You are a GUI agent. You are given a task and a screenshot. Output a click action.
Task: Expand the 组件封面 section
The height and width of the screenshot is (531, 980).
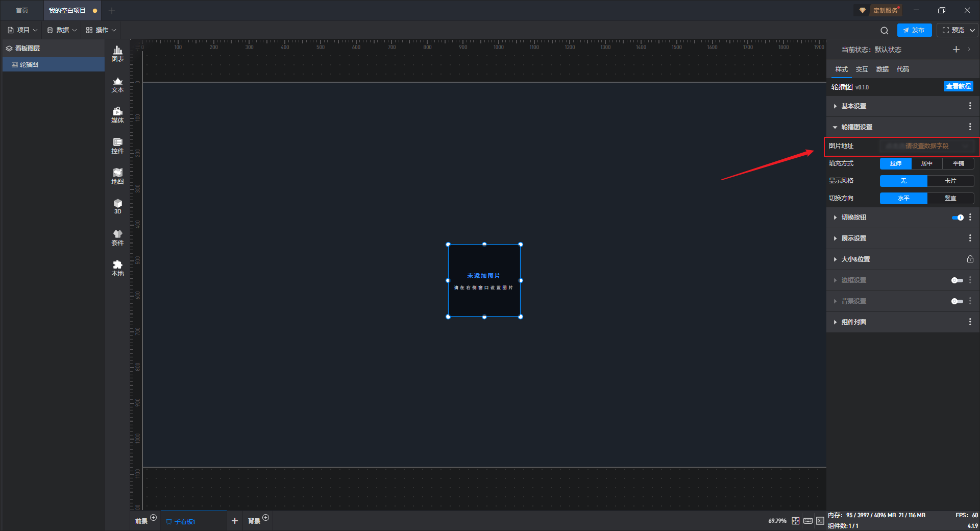pos(835,322)
